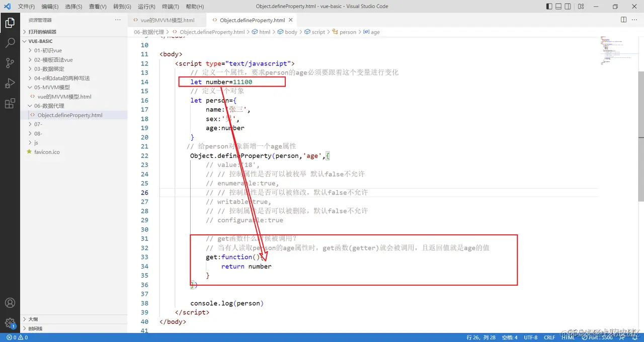Open the Extensions view

10,104
